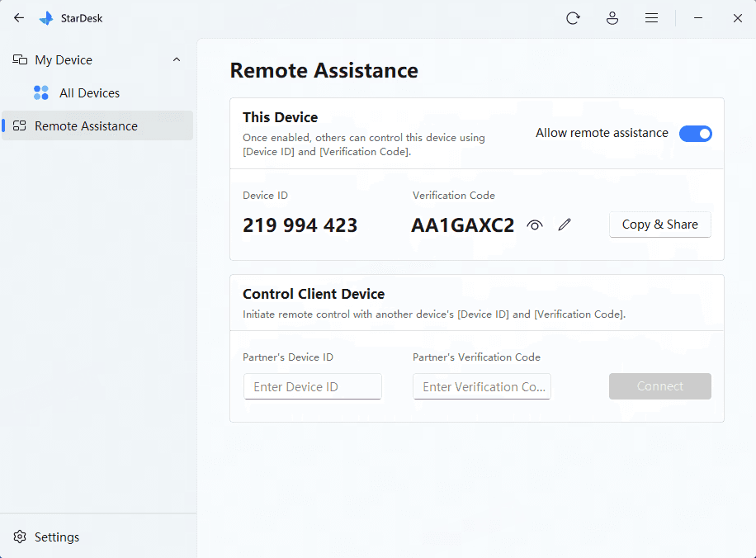This screenshot has height=558, width=756.
Task: Click the back arrow in the title bar
Action: coord(18,17)
